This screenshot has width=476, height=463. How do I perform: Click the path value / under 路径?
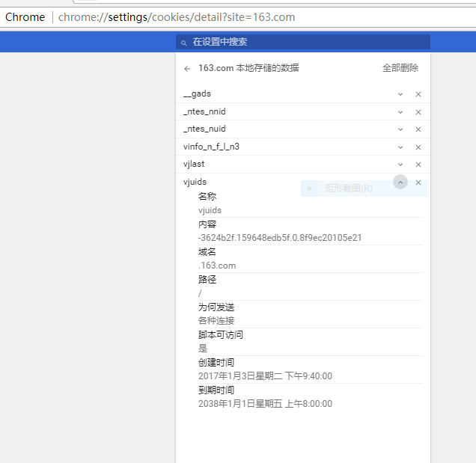(x=200, y=293)
